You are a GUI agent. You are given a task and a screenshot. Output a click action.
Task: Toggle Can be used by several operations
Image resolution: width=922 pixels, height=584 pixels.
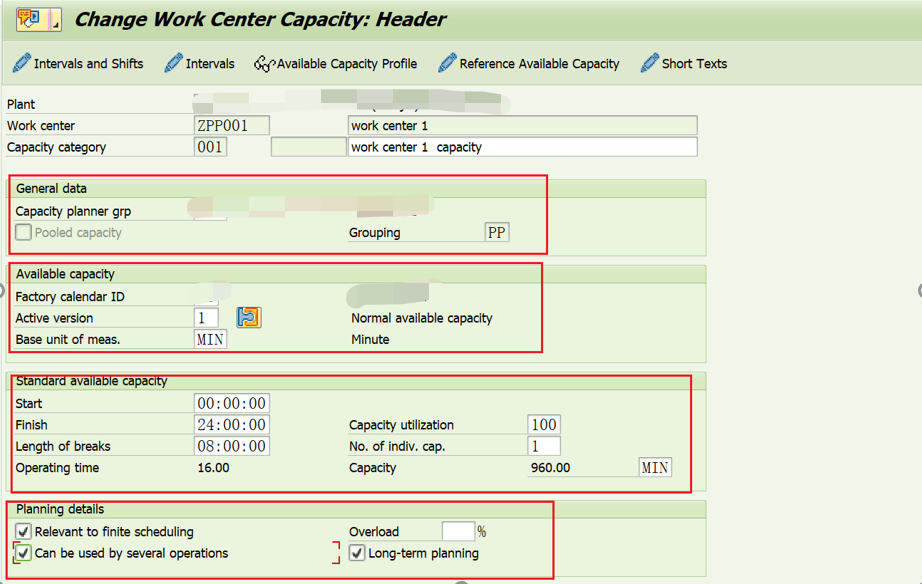(22, 552)
